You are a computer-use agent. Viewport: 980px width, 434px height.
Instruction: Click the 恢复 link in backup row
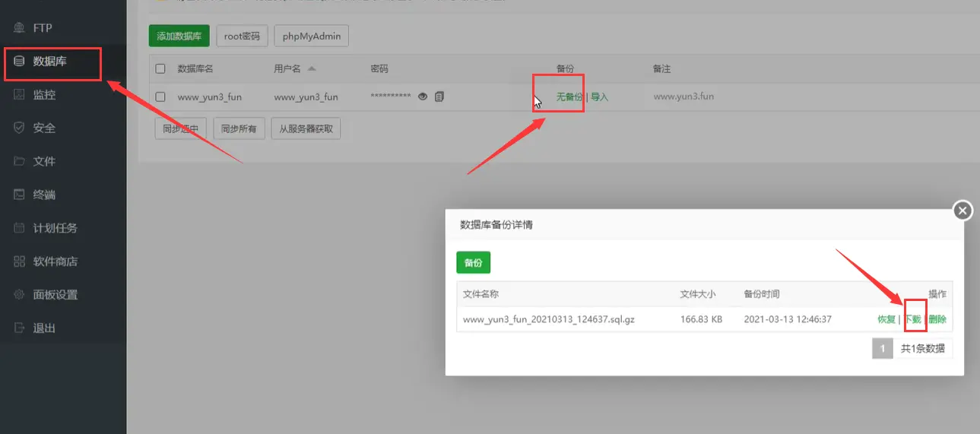click(x=886, y=319)
